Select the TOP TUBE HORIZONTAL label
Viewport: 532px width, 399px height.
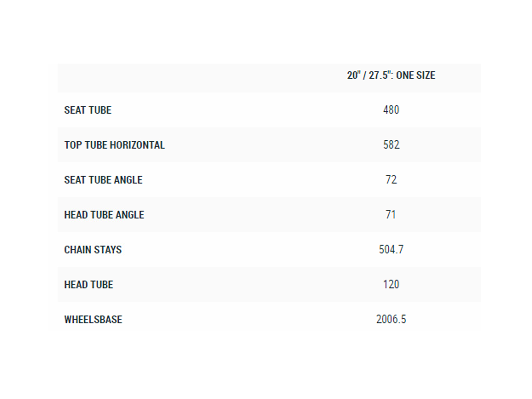(x=114, y=145)
